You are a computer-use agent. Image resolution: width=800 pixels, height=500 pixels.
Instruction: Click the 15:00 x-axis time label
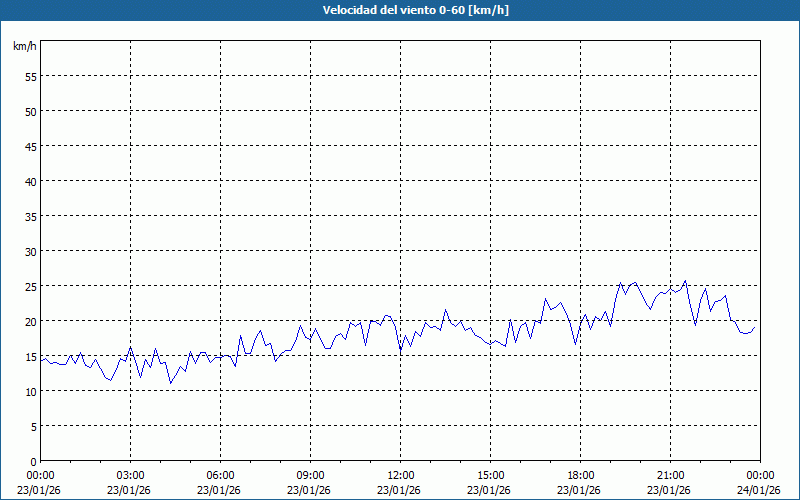coord(490,475)
